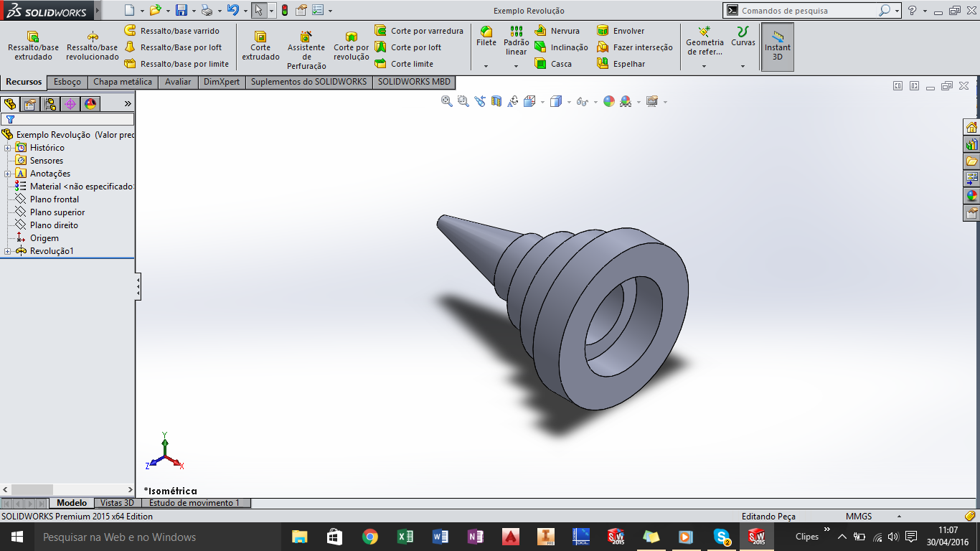Expand the Anotações folder

pos(7,174)
